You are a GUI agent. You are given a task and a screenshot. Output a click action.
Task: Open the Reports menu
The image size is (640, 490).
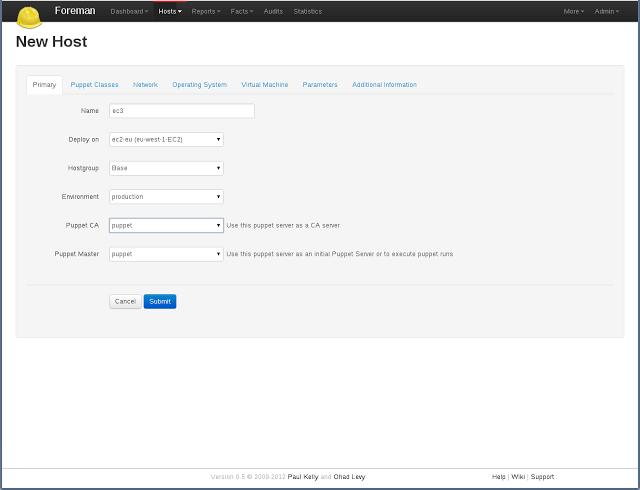(x=206, y=11)
